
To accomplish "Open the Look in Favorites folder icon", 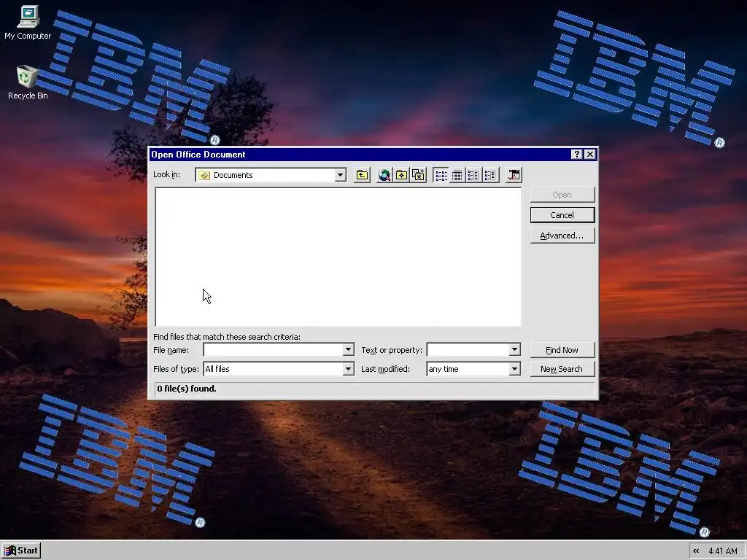I will click(401, 175).
